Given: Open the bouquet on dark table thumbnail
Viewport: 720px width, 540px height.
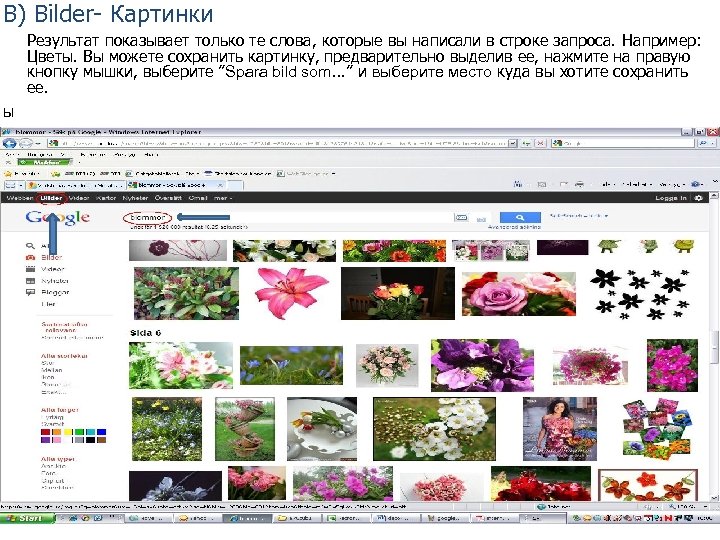Looking at the screenshot, I should click(398, 293).
